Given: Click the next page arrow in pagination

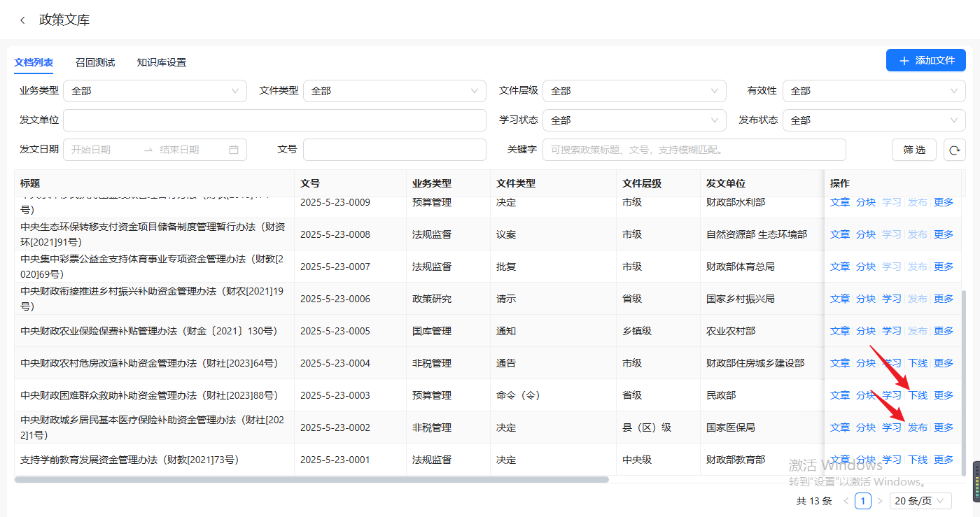Looking at the screenshot, I should [x=880, y=501].
